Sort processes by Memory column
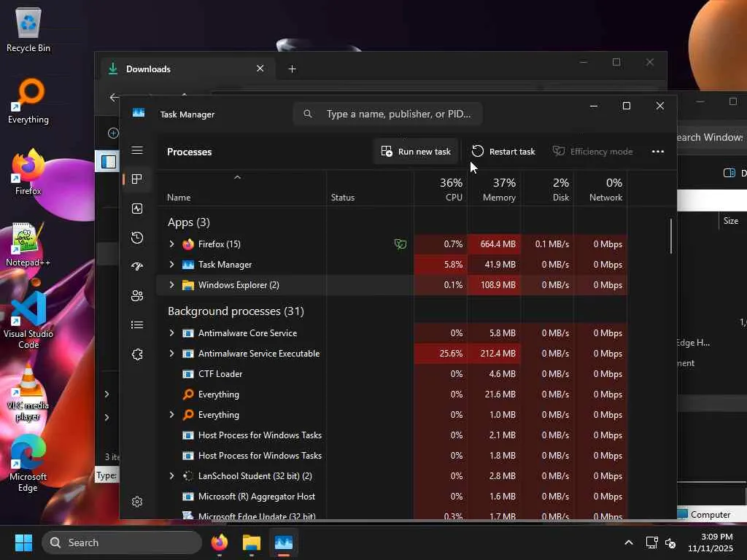 click(494, 189)
